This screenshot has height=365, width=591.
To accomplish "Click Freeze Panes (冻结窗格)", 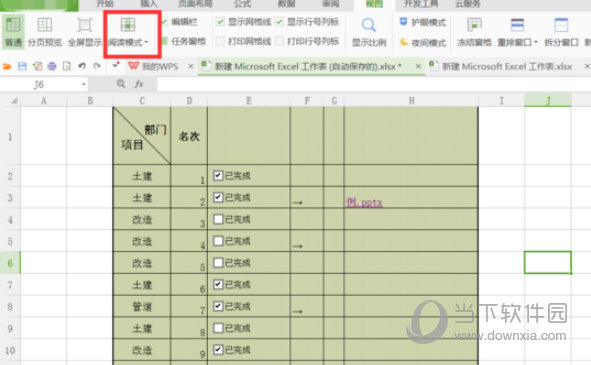I will 474,32.
